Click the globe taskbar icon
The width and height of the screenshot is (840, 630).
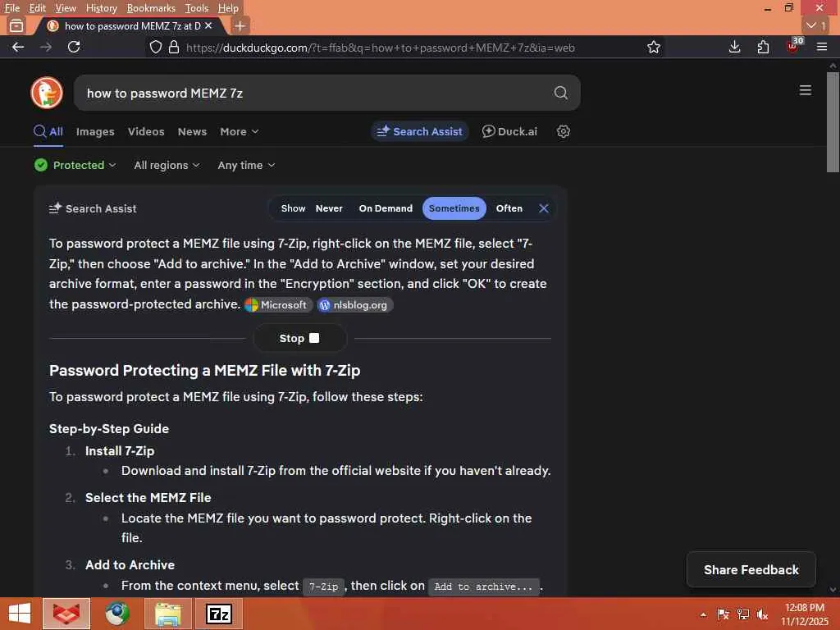117,614
